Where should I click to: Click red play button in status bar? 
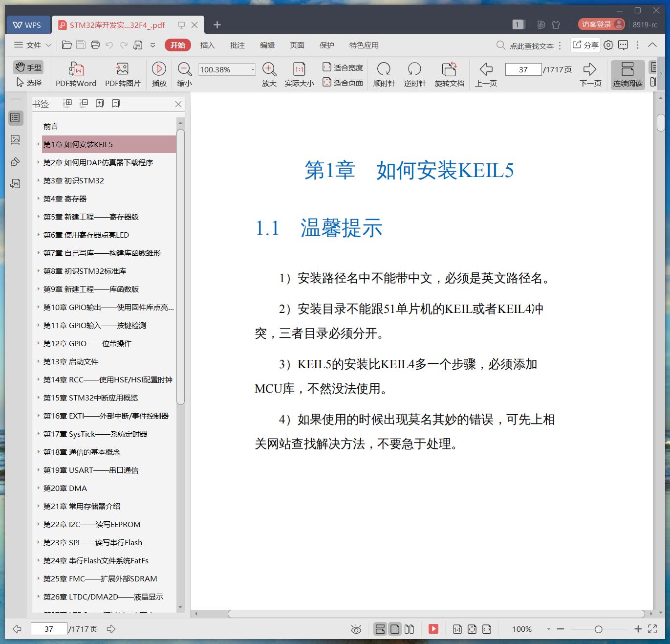pos(433,629)
